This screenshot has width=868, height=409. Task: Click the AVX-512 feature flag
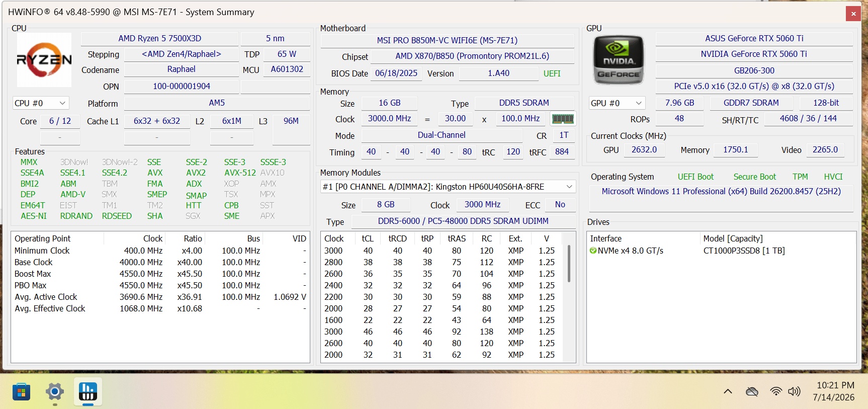(240, 173)
